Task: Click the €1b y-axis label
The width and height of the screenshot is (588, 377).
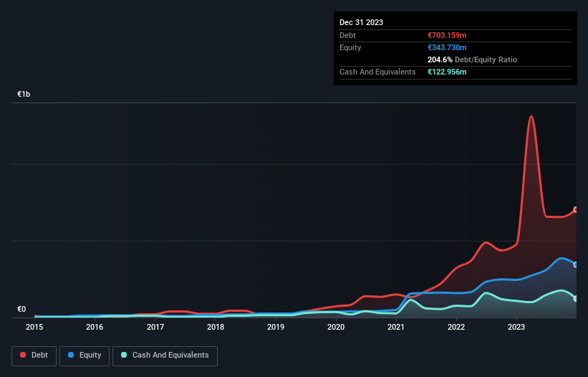Action: (24, 94)
